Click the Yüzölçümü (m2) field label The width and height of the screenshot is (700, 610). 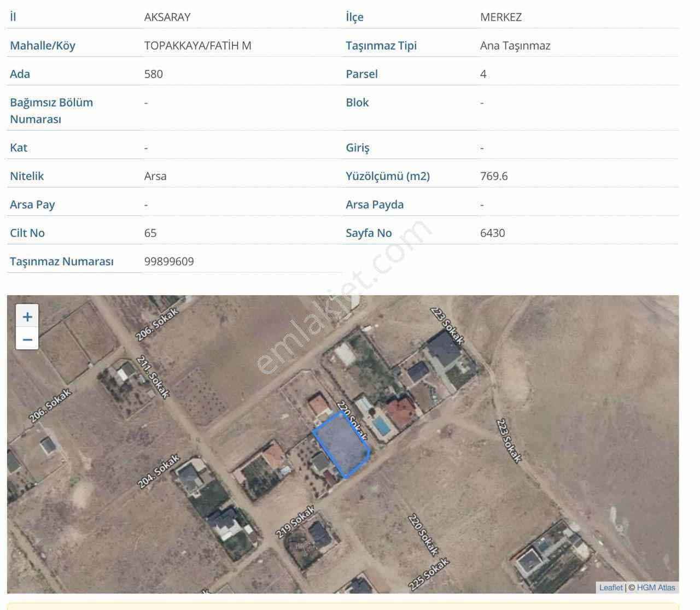pyautogui.click(x=388, y=176)
